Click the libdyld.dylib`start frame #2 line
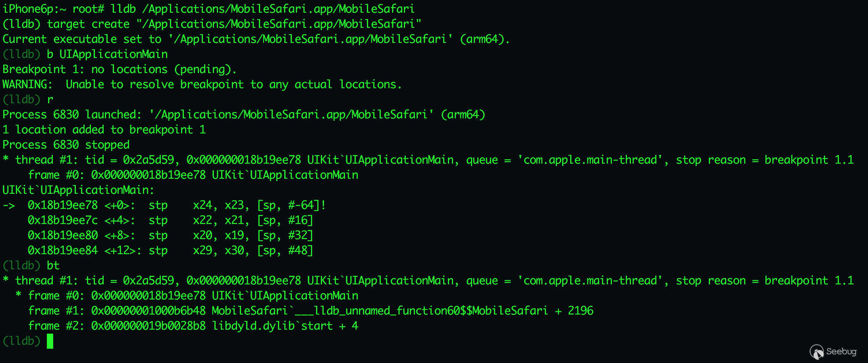 coord(193,326)
